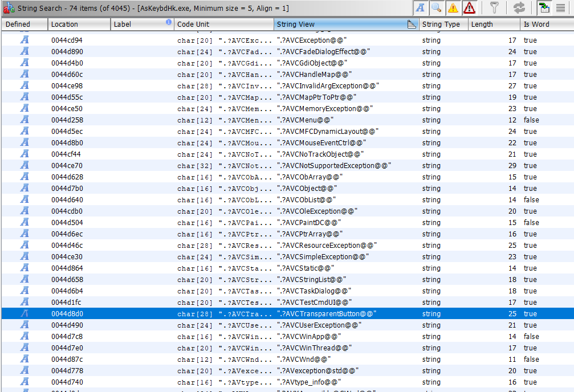
Task: Toggle the red error strings display
Action: pyautogui.click(x=470, y=7)
